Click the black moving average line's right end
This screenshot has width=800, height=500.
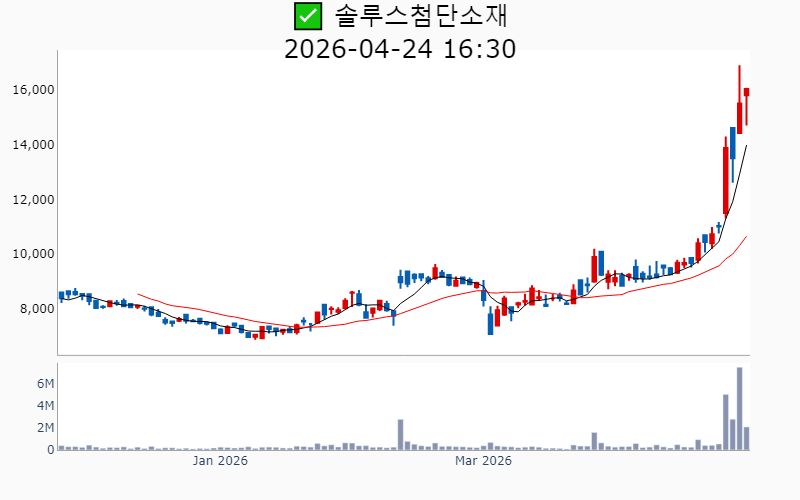pos(746,146)
